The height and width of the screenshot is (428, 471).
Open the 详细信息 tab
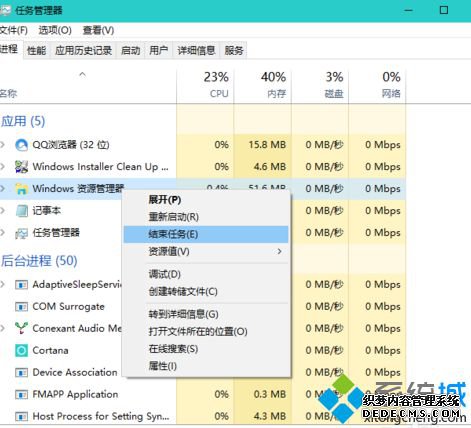[x=196, y=51]
